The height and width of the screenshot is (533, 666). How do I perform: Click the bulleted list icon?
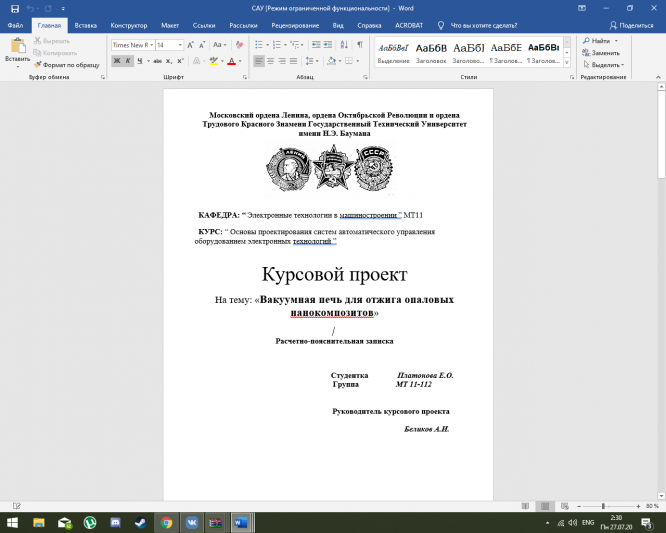pos(258,45)
